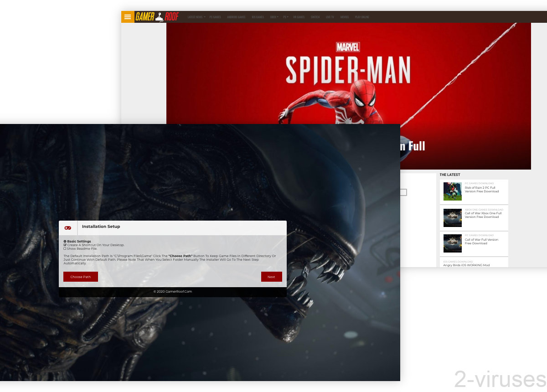
Task: Open Call of War Full Version Free Download link
Action: pyautogui.click(x=481, y=242)
